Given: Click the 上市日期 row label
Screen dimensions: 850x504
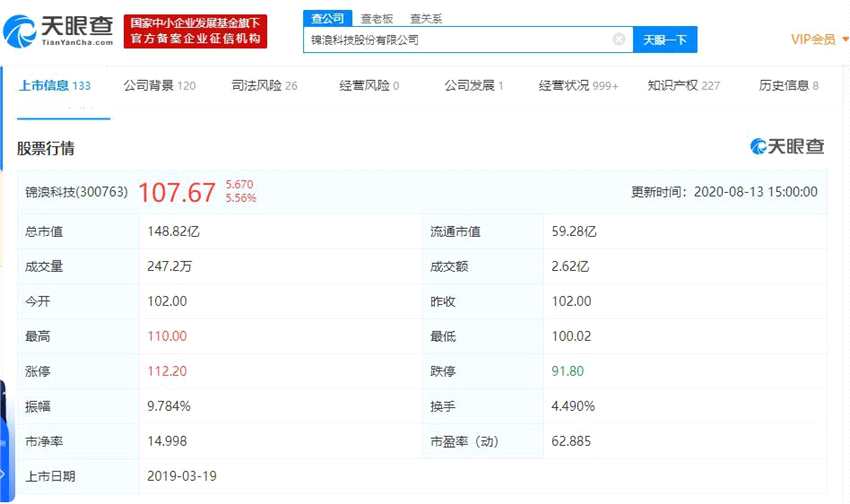Looking at the screenshot, I should pos(50,476).
